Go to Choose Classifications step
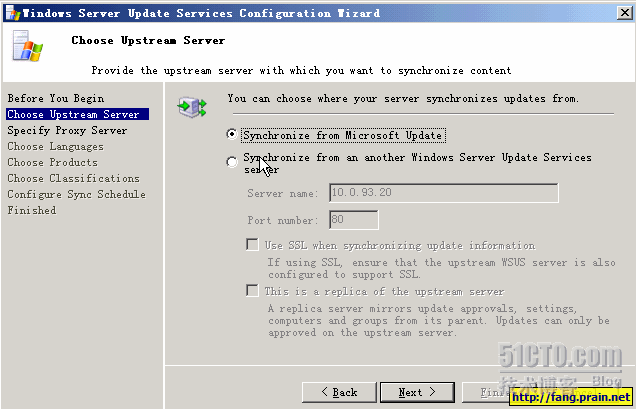636x409 pixels. (x=73, y=179)
